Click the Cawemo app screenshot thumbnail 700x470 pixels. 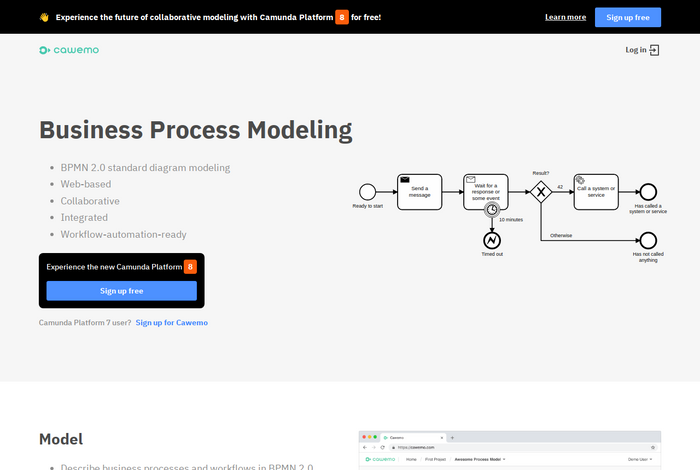tap(510, 450)
